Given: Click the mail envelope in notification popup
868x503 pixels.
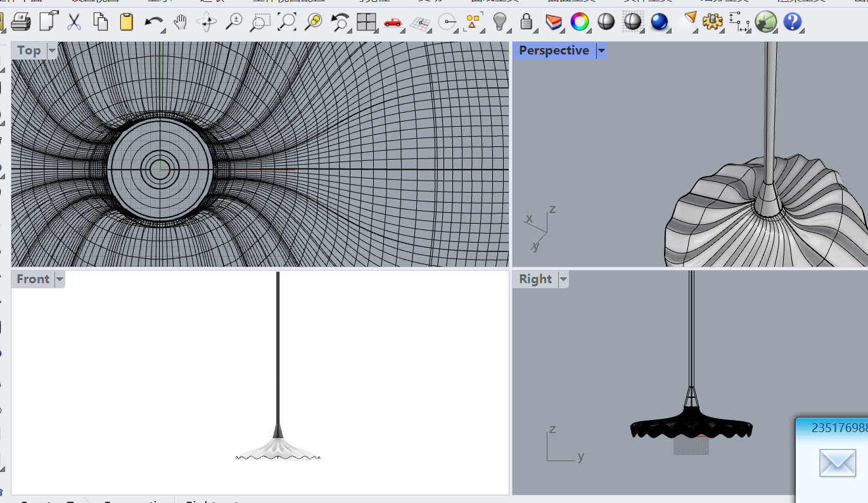Looking at the screenshot, I should [x=838, y=463].
